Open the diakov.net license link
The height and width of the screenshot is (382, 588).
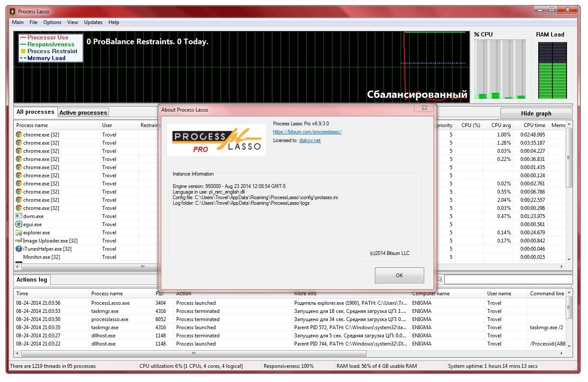[x=310, y=140]
